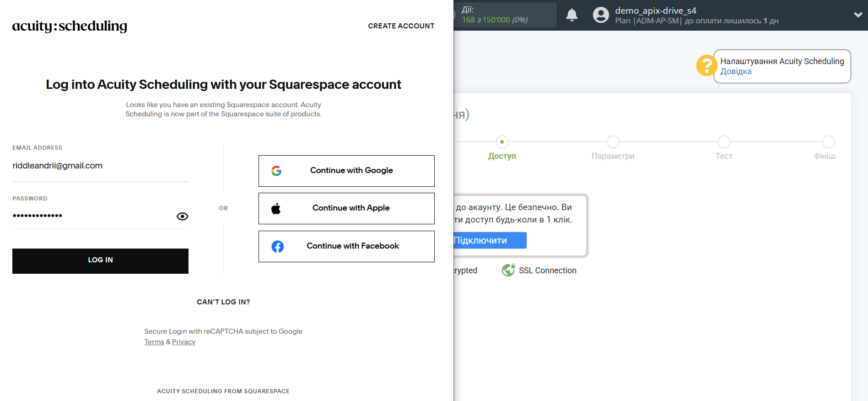Click the user profile avatar icon
This screenshot has width=868, height=401.
[x=601, y=15]
